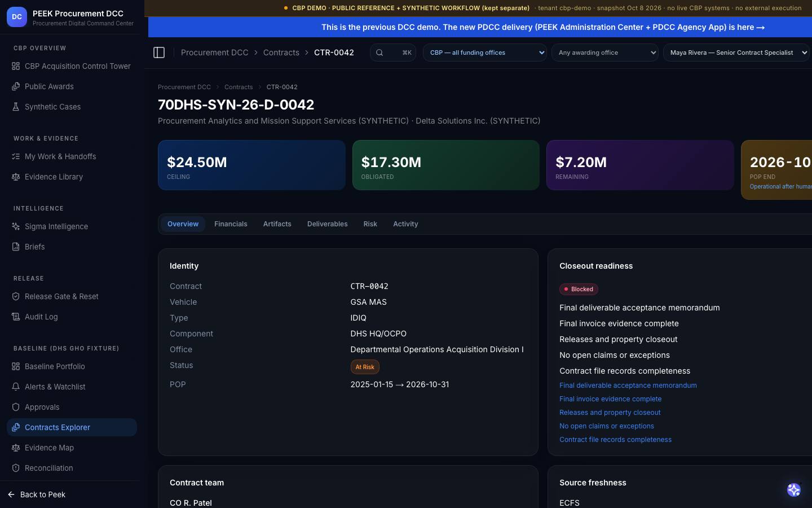The width and height of the screenshot is (812, 508).
Task: Click the $17.30M Obligated card
Action: click(446, 165)
